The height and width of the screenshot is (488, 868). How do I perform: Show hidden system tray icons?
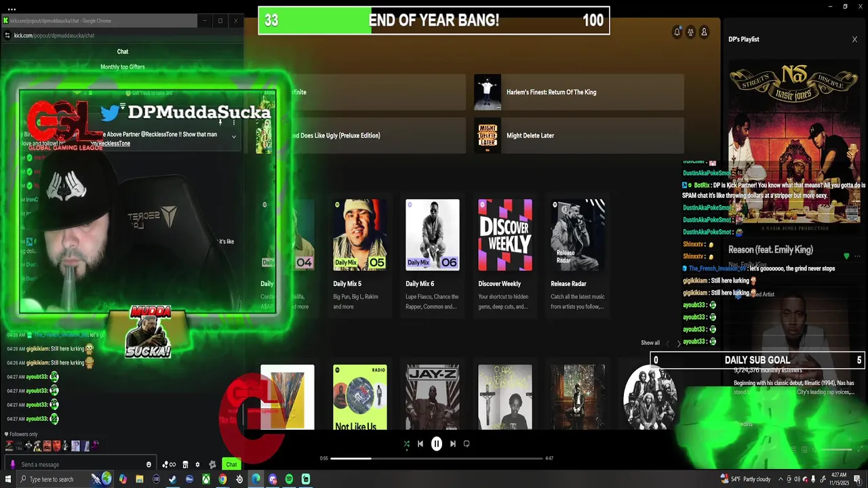[780, 479]
